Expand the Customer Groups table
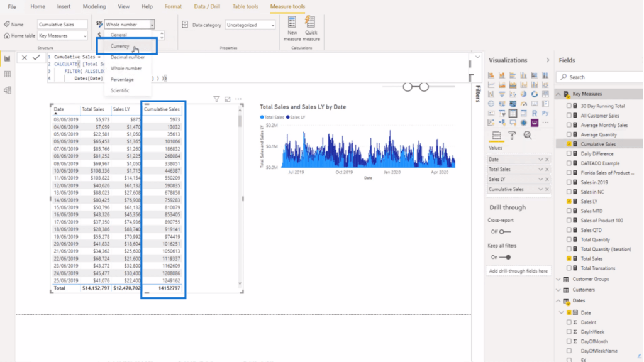Viewport: 644px width, 362px height. click(558, 279)
